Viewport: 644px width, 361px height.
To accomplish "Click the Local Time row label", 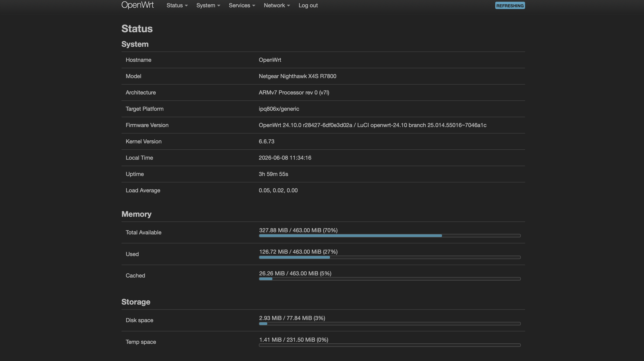I will coord(139,158).
